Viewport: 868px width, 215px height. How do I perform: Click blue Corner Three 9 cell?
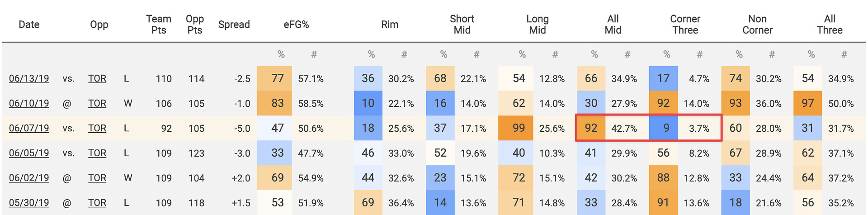coord(663,129)
